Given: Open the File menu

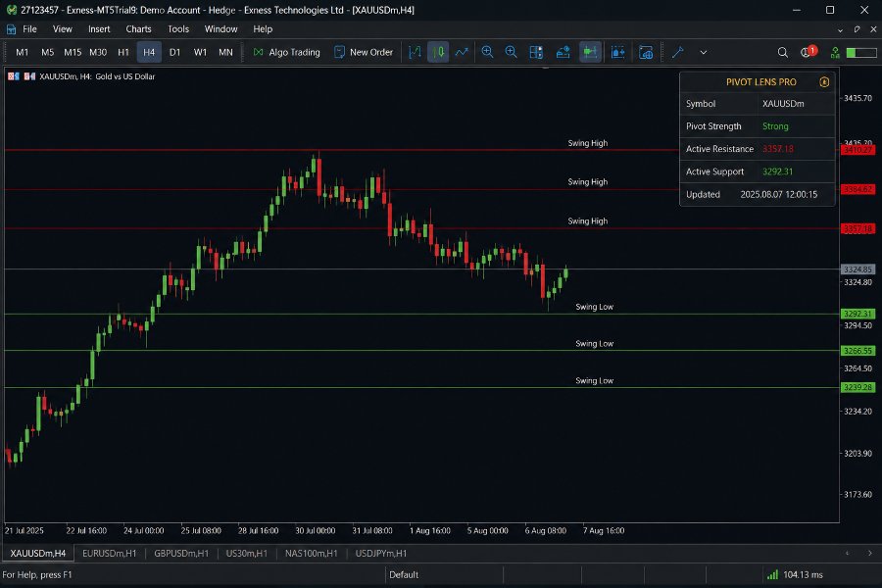Looking at the screenshot, I should pyautogui.click(x=29, y=29).
